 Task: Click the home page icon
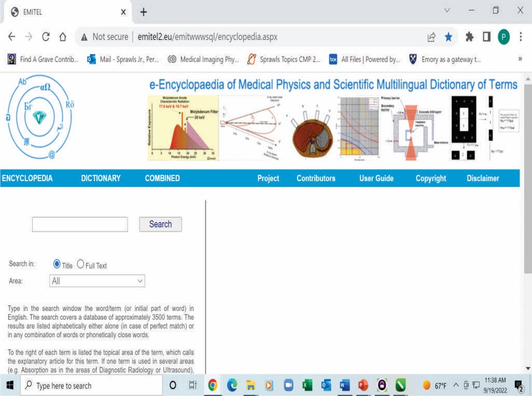coord(63,37)
